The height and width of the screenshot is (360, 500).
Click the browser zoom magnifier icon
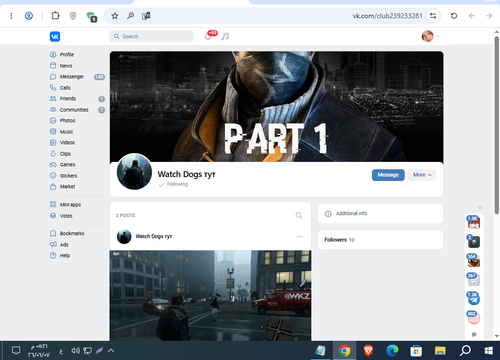click(x=131, y=16)
